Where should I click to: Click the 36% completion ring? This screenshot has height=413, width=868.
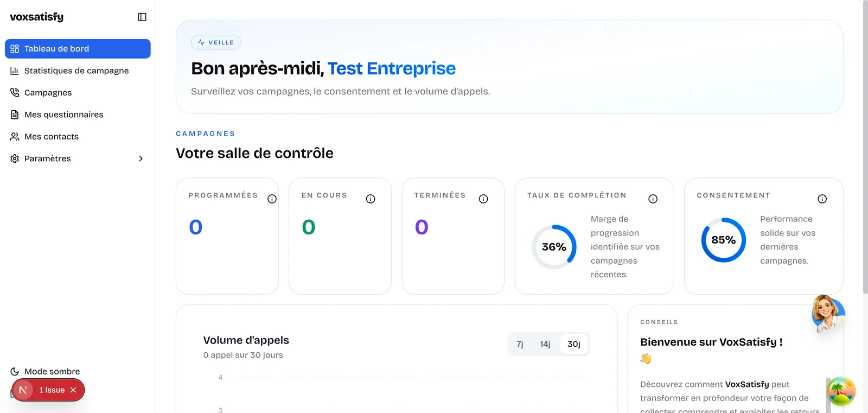coord(554,247)
